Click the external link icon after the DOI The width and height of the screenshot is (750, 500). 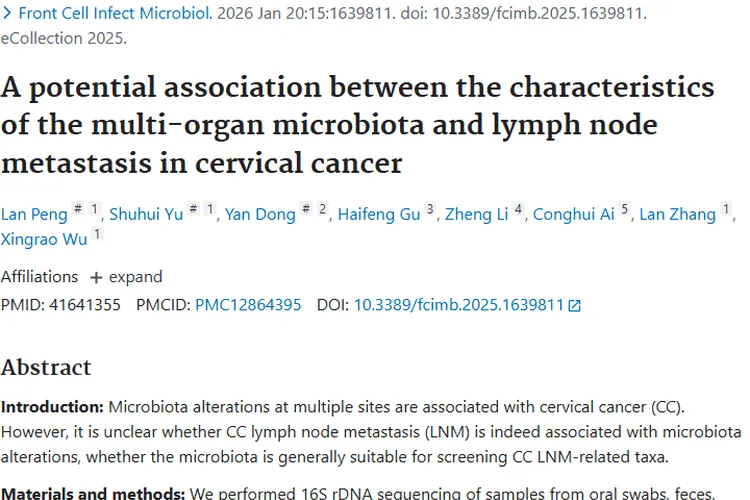[x=574, y=306]
